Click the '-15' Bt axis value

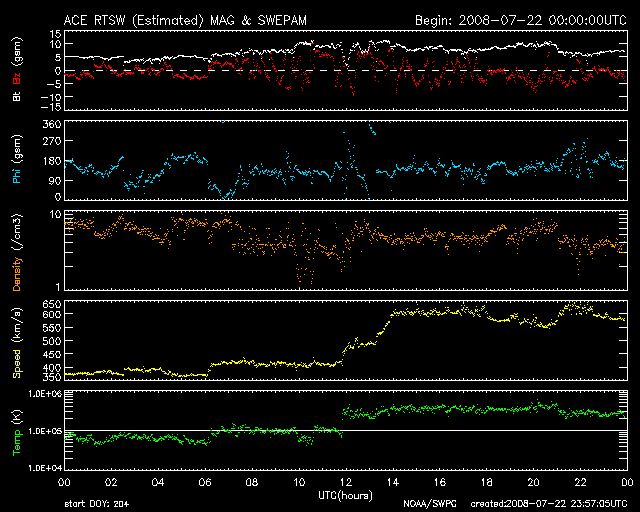pos(51,107)
